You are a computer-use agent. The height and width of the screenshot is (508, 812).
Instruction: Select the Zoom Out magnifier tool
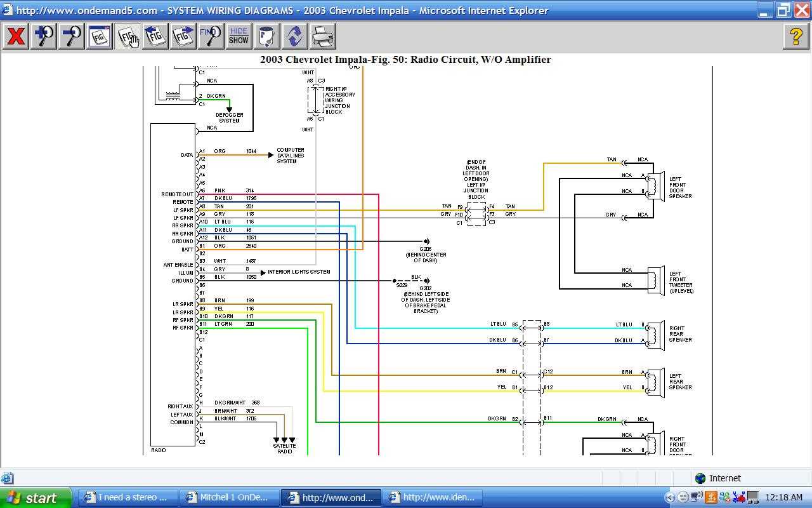click(71, 36)
